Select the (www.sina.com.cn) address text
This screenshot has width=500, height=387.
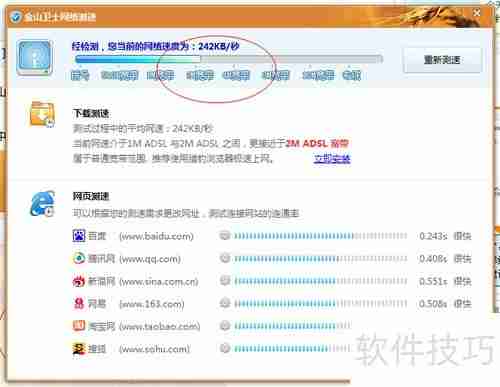point(159,282)
